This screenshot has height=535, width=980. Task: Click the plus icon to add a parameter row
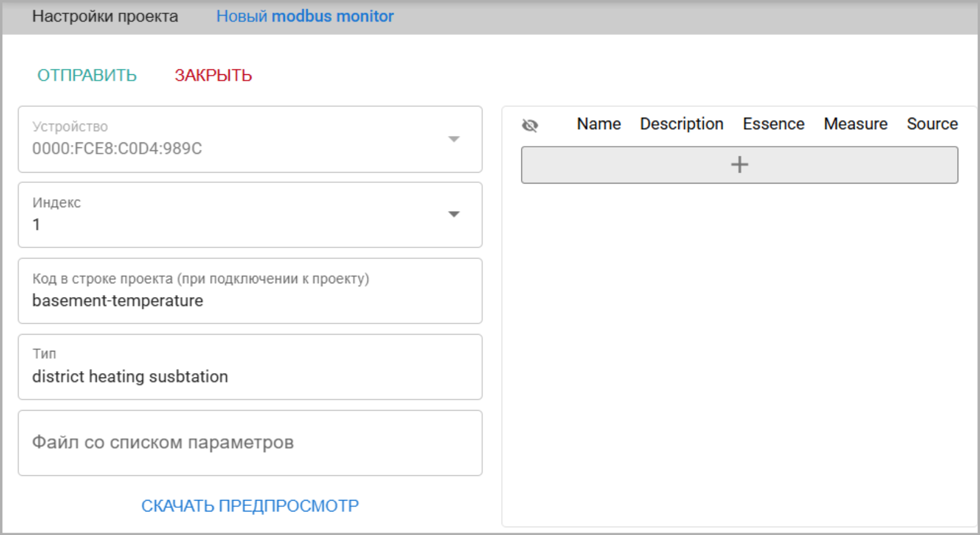tap(739, 165)
